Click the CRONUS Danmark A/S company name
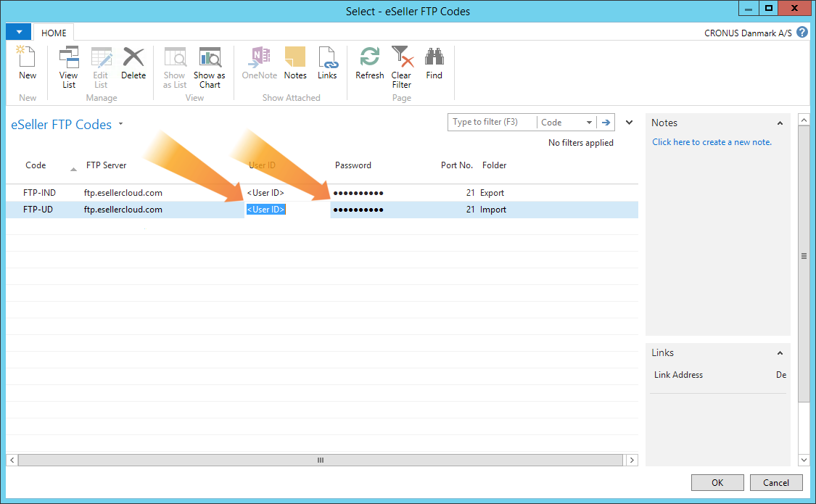The height and width of the screenshot is (504, 816). pos(748,33)
